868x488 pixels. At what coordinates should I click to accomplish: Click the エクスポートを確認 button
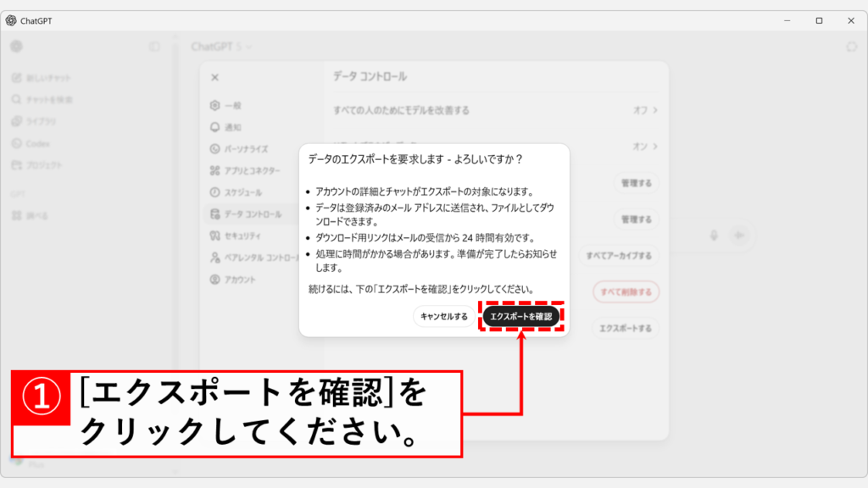(x=520, y=317)
